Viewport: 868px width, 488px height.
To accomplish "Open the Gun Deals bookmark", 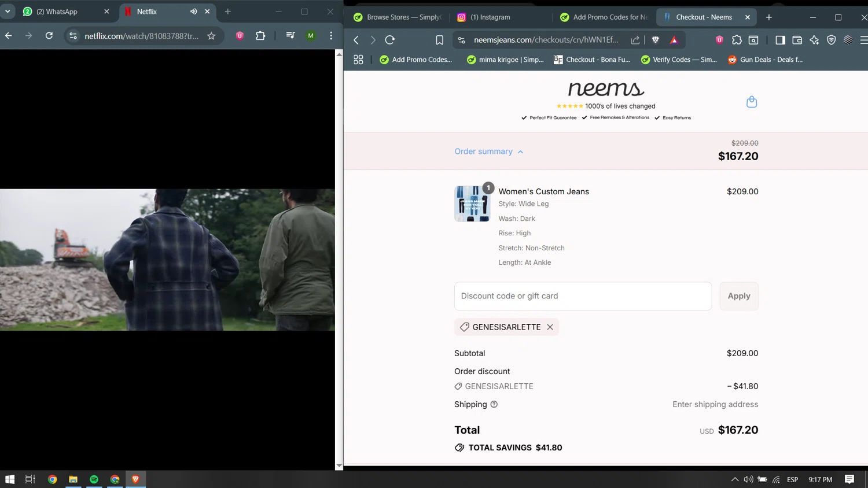I will [x=765, y=60].
